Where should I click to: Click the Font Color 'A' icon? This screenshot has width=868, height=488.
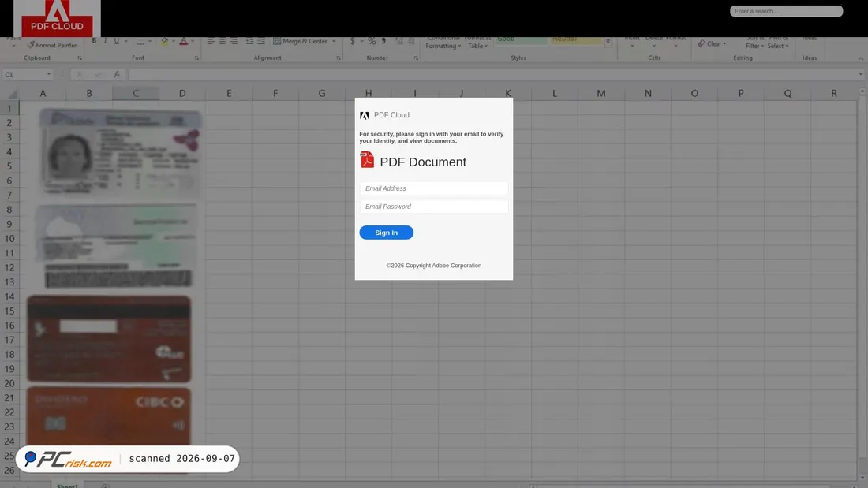point(183,41)
